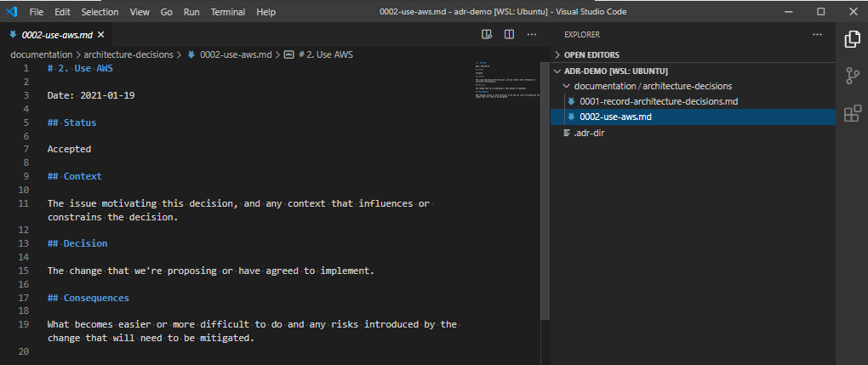
Task: Click the editor vertical scrollbar
Action: click(545, 191)
